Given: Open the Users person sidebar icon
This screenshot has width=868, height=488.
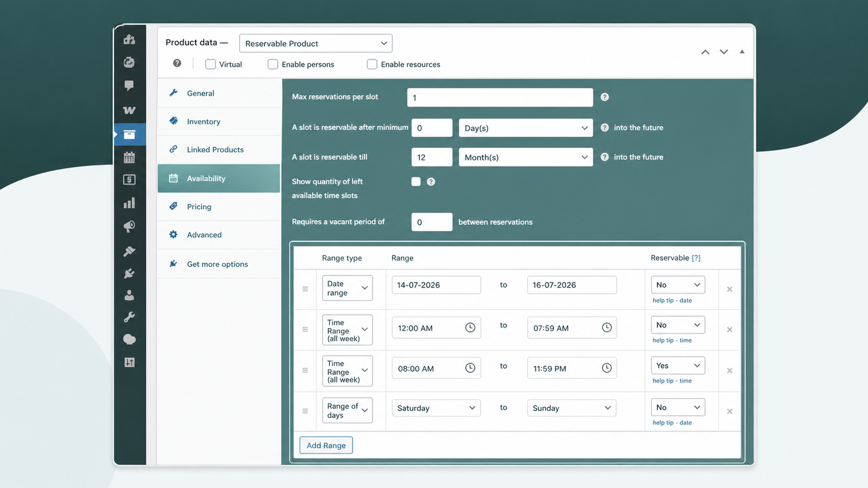Looking at the screenshot, I should pos(129,296).
